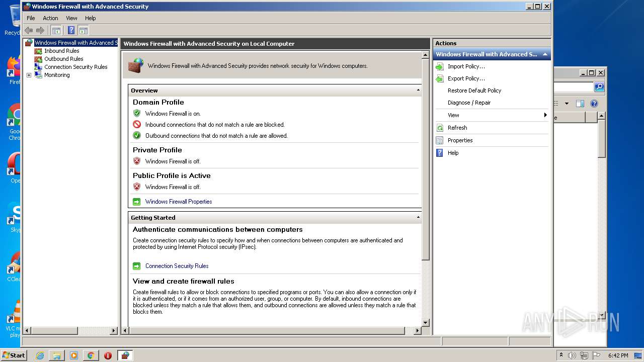Open the File menu
This screenshot has width=644, height=362.
click(31, 18)
